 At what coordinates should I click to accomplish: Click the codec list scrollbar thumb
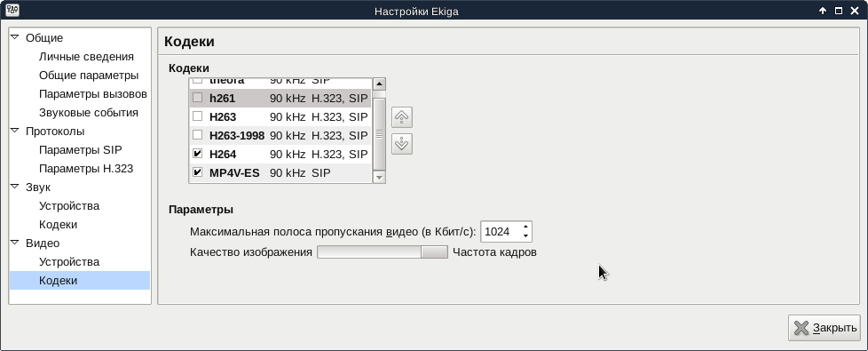click(x=379, y=133)
